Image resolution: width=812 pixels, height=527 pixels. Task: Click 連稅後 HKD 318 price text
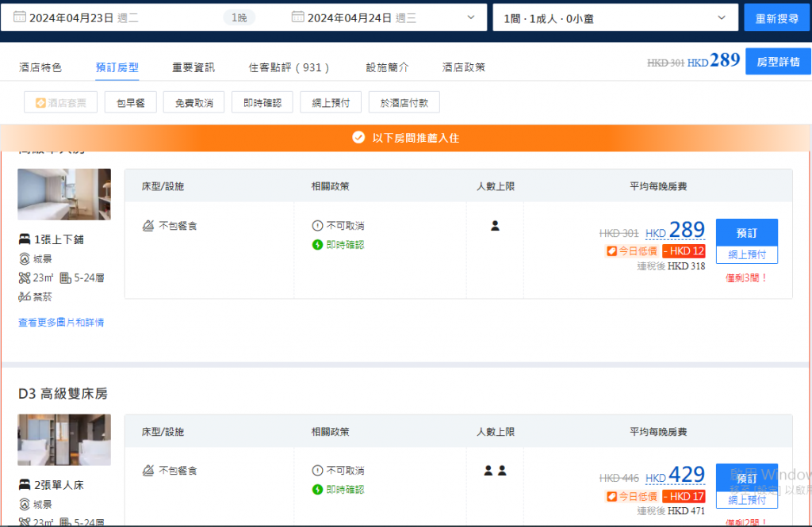(x=671, y=266)
